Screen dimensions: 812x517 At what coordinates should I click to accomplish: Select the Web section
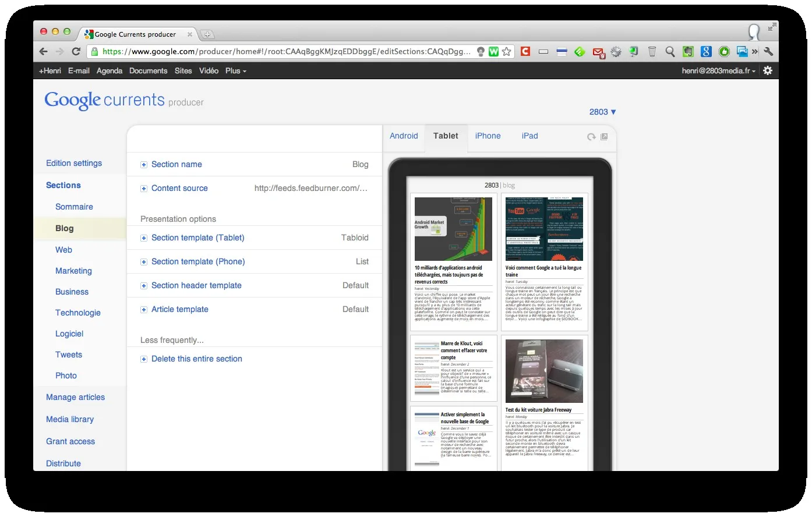(x=63, y=250)
